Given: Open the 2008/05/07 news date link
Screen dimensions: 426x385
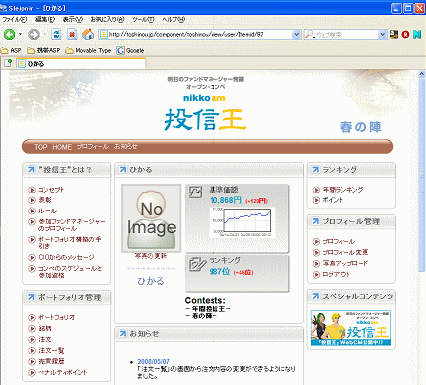Looking at the screenshot, I should click(153, 362).
